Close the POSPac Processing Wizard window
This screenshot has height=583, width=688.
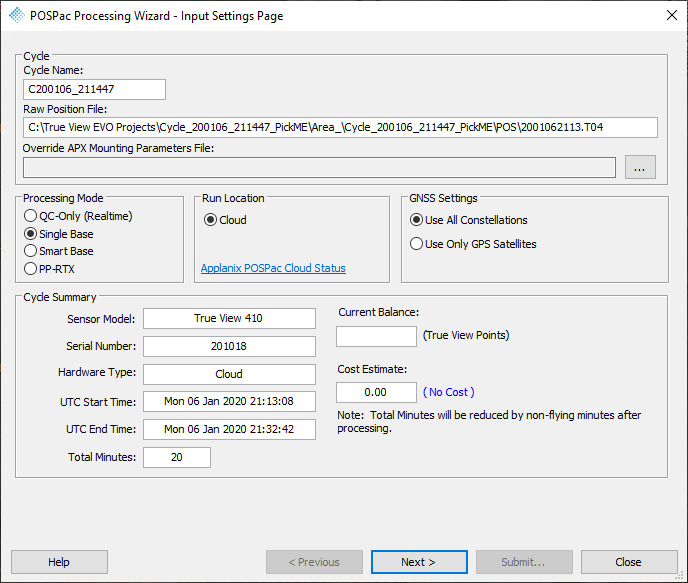[x=671, y=15]
